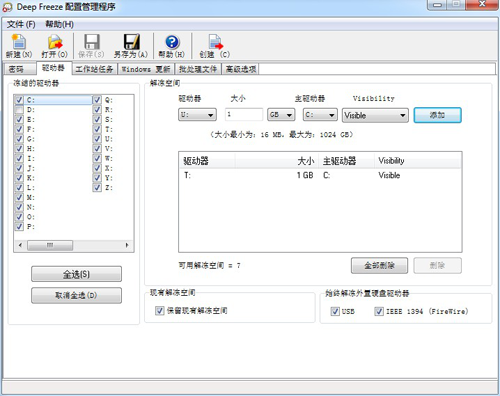This screenshot has height=396, width=500.
Task: Open the 高级选项 tab
Action: [x=241, y=69]
